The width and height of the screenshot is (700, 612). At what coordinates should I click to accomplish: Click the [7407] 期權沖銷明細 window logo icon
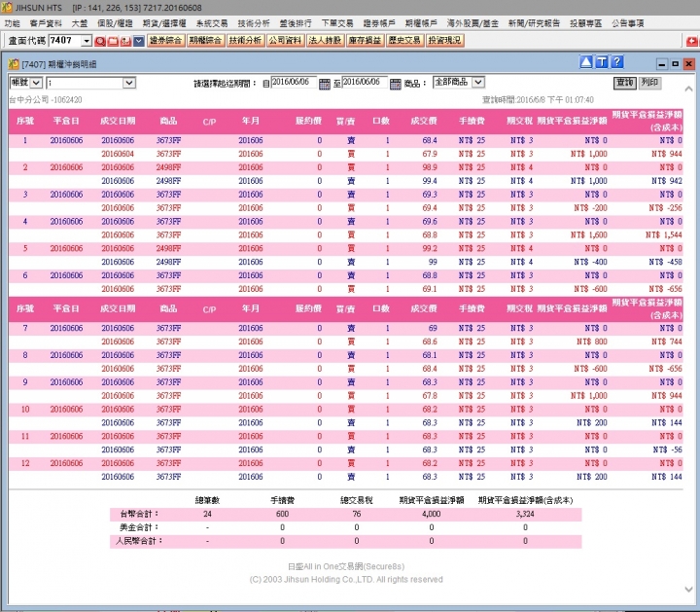coord(14,64)
